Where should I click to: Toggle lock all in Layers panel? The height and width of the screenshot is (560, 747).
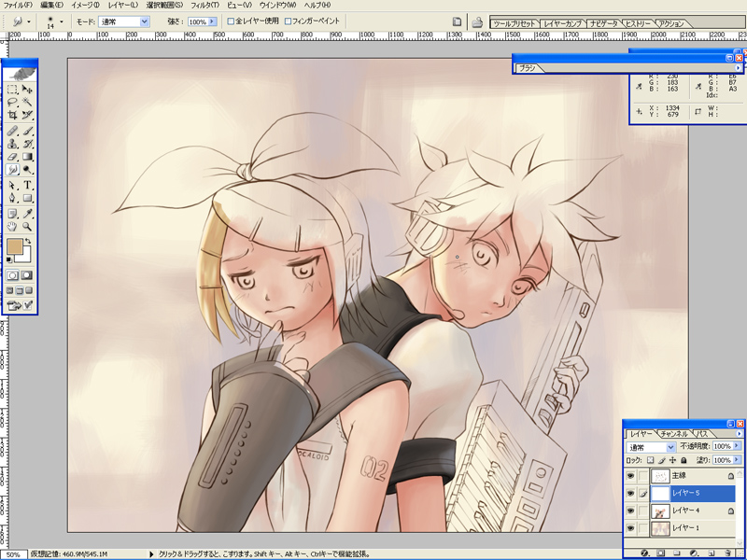684,460
